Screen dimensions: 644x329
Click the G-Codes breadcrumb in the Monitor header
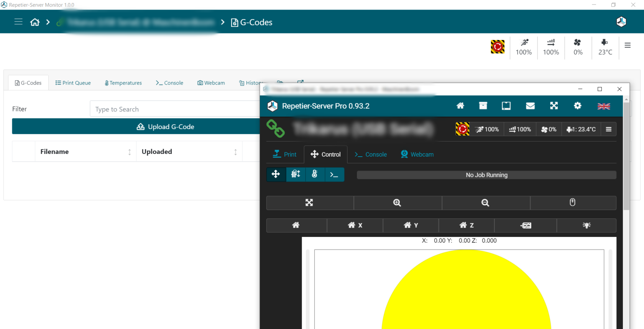(x=252, y=22)
